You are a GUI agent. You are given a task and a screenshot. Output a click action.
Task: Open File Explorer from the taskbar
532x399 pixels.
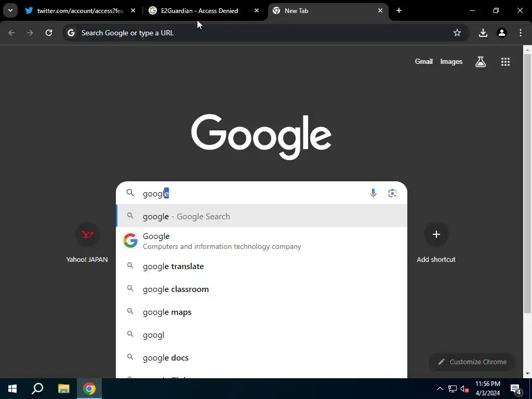coord(63,389)
